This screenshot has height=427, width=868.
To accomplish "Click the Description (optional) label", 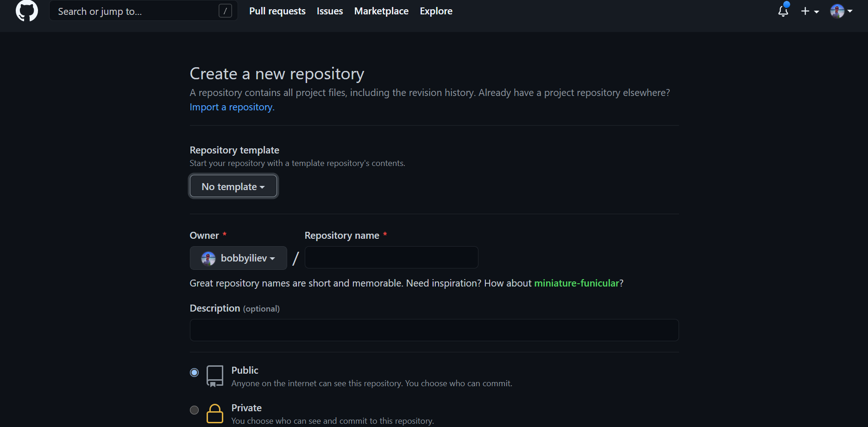I will [235, 308].
